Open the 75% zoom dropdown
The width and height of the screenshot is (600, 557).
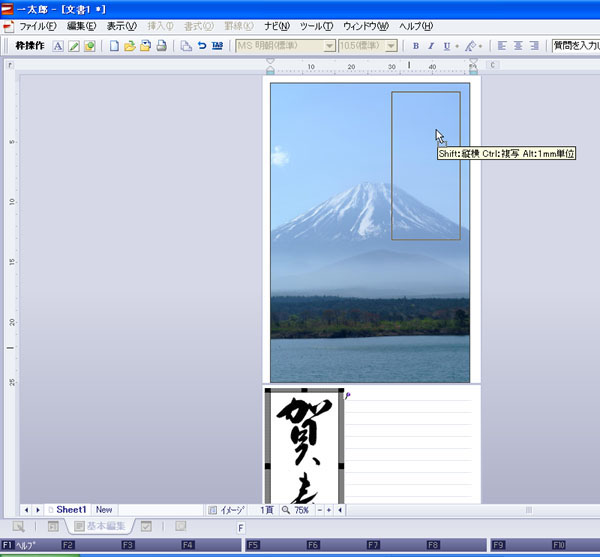[x=300, y=510]
